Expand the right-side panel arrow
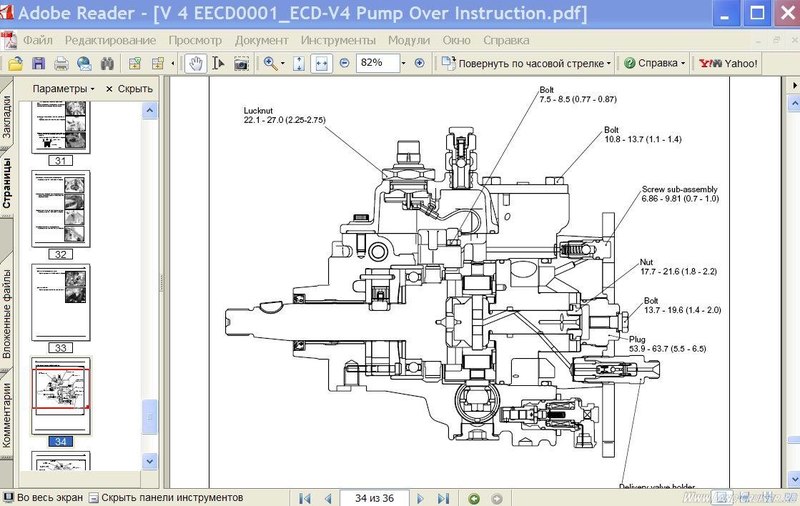800x506 pixels. [x=794, y=85]
